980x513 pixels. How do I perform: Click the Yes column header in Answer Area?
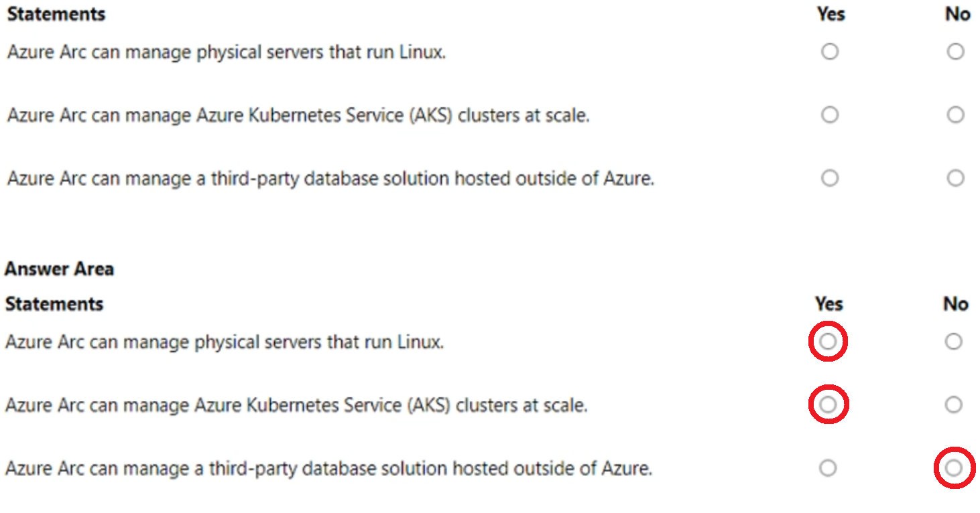[x=829, y=303]
